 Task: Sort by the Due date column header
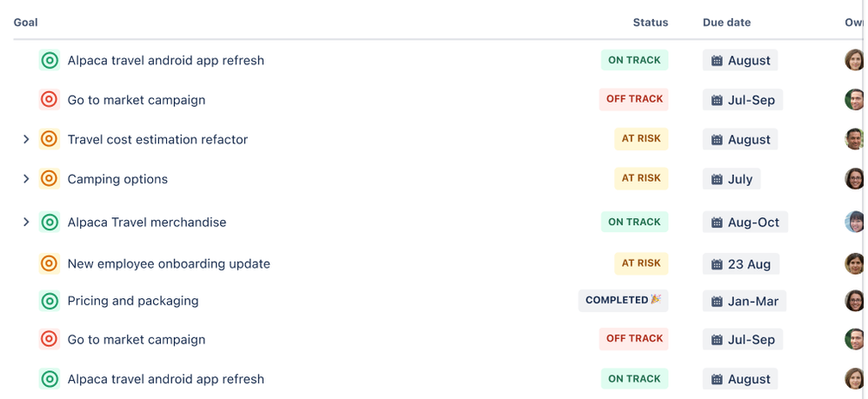point(726,23)
